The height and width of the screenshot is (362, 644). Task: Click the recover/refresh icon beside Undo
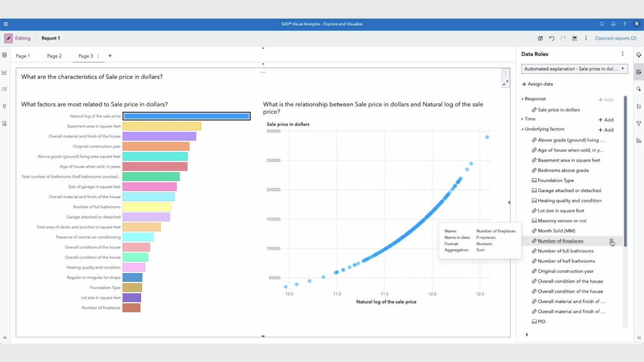point(540,38)
